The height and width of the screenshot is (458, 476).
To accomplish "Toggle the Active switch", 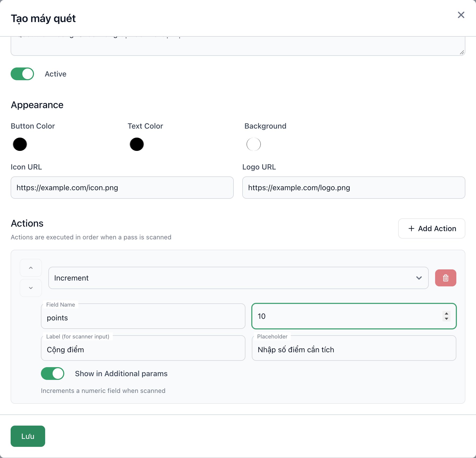I will tap(22, 74).
